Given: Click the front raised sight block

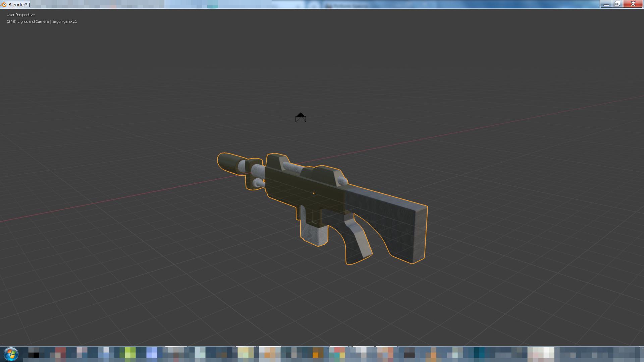Looking at the screenshot, I should 276,161.
